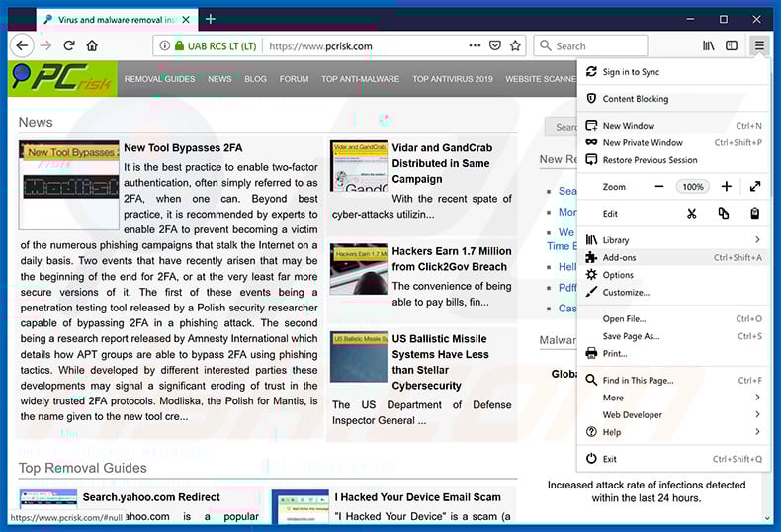Click the PCrisk site logo

62,78
